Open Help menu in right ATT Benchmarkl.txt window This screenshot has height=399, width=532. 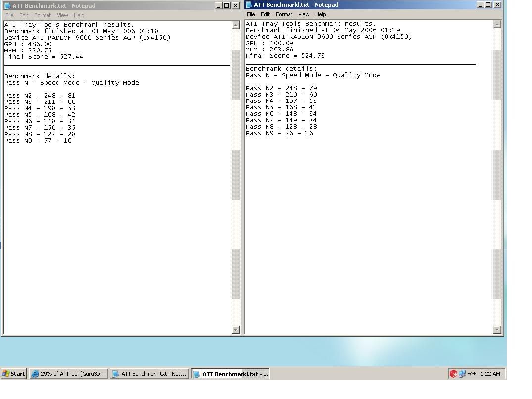pyautogui.click(x=321, y=14)
